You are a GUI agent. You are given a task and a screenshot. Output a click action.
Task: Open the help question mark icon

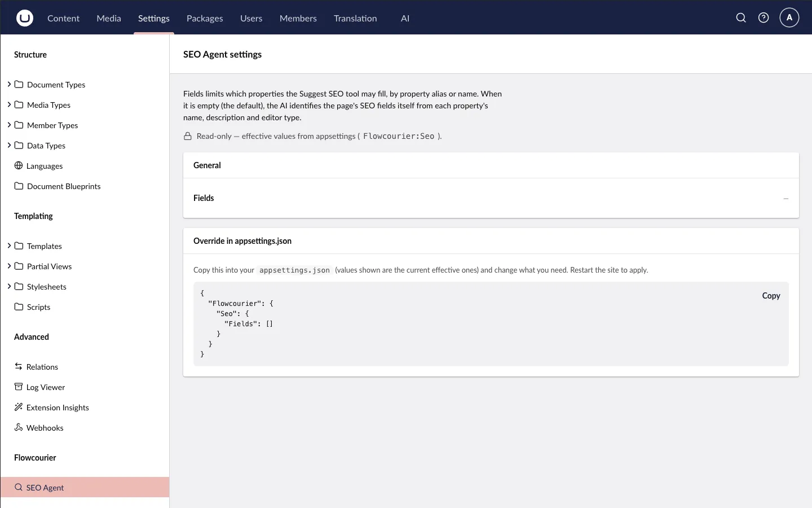click(x=764, y=18)
